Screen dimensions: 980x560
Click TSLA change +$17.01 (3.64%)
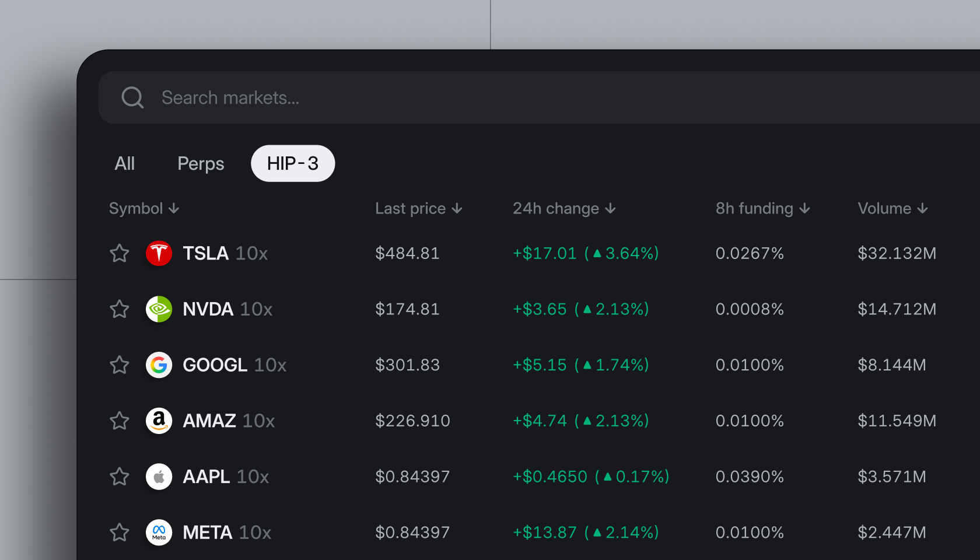click(x=586, y=253)
